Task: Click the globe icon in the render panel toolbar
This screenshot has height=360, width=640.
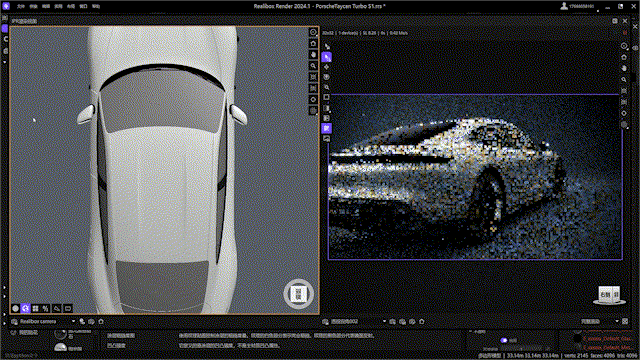Action: 327,77
